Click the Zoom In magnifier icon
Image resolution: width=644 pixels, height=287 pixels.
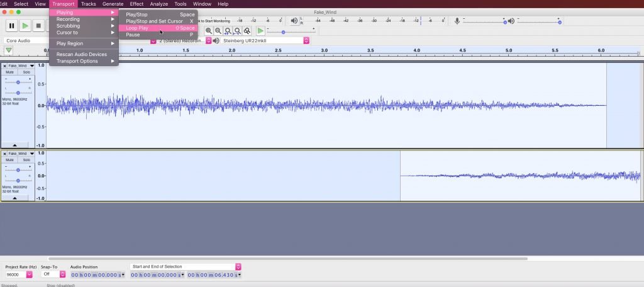[209, 31]
